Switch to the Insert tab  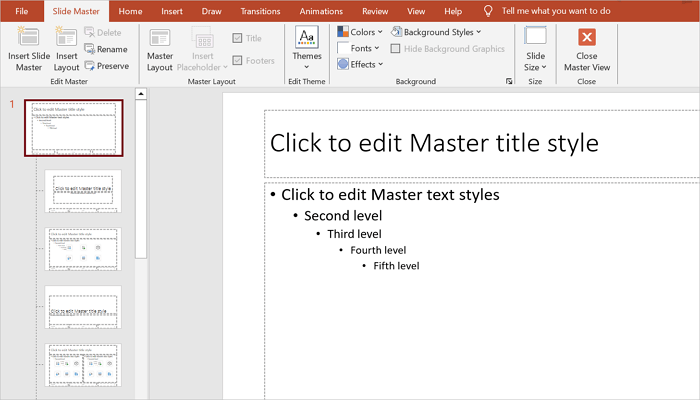172,11
